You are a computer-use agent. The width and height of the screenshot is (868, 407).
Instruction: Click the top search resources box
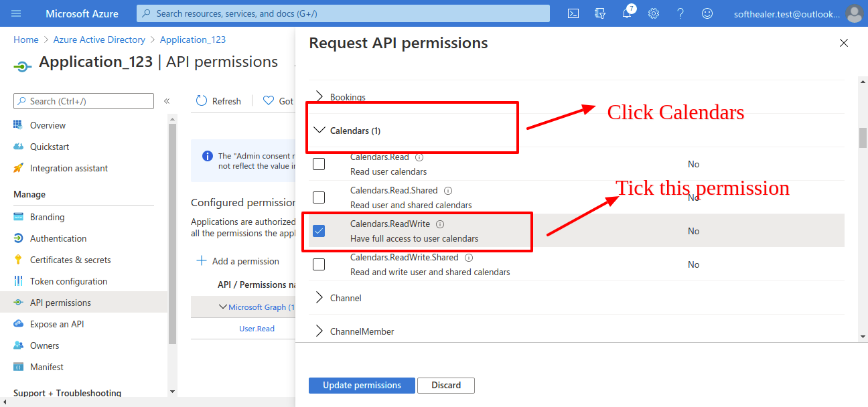pyautogui.click(x=343, y=13)
